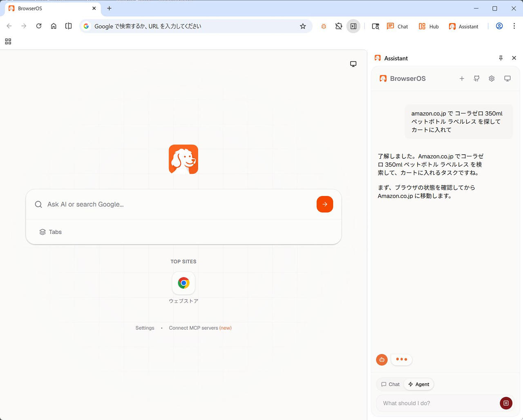This screenshot has height=420, width=523.
Task: Pin the Assistant side panel
Action: point(501,58)
